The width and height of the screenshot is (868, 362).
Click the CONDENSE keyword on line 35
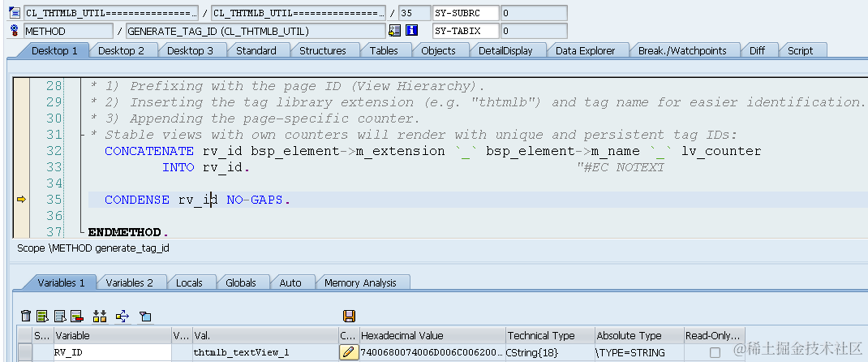click(x=137, y=200)
